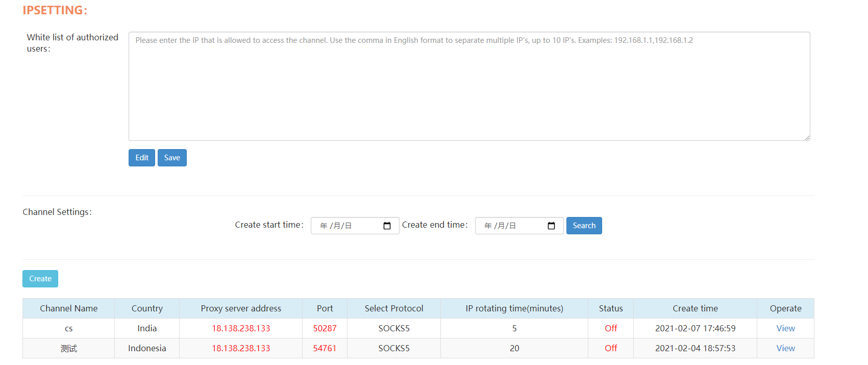Create a new channel
868x365 pixels.
click(x=40, y=279)
